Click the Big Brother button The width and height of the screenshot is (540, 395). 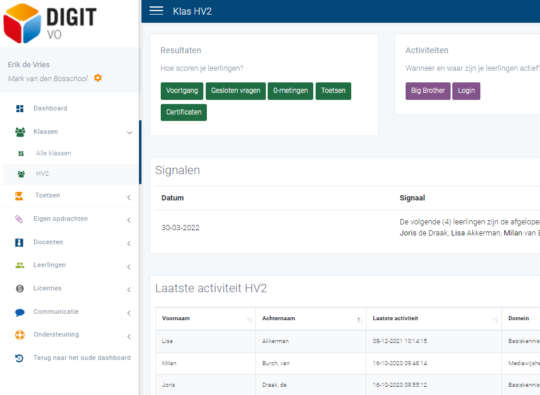click(428, 91)
